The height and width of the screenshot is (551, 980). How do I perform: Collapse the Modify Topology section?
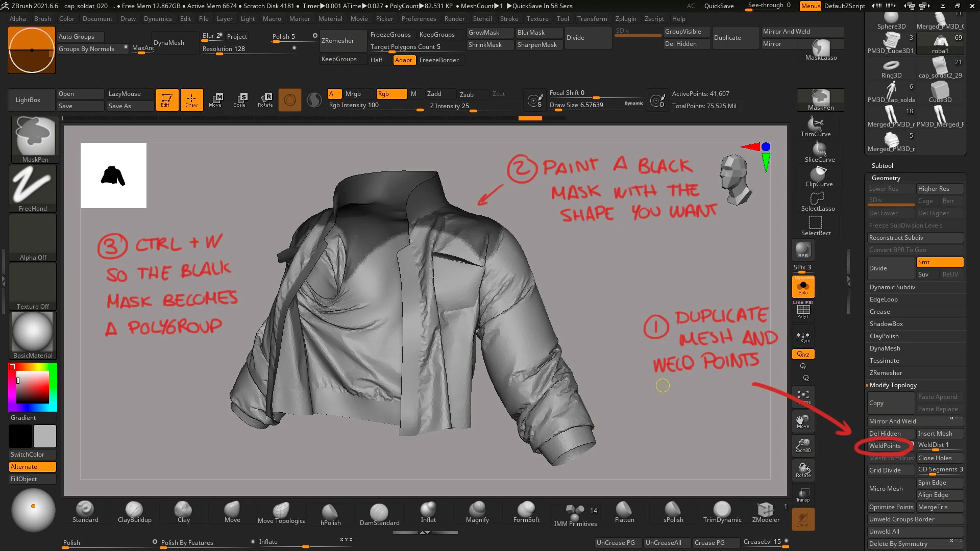pyautogui.click(x=893, y=385)
